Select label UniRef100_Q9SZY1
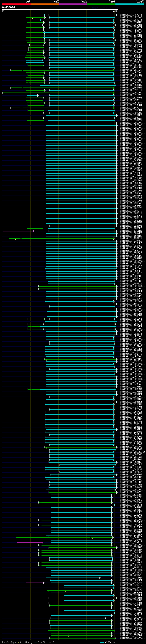 point(131,120)
